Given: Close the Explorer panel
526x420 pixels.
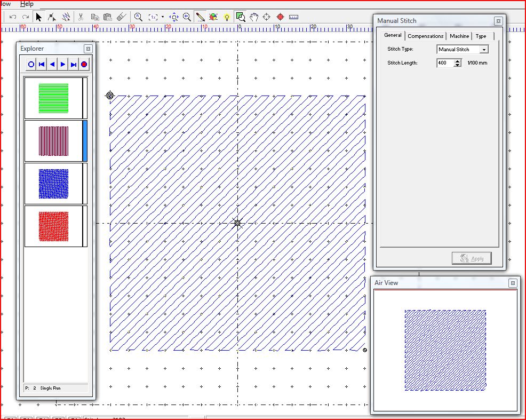Looking at the screenshot, I should [x=88, y=49].
